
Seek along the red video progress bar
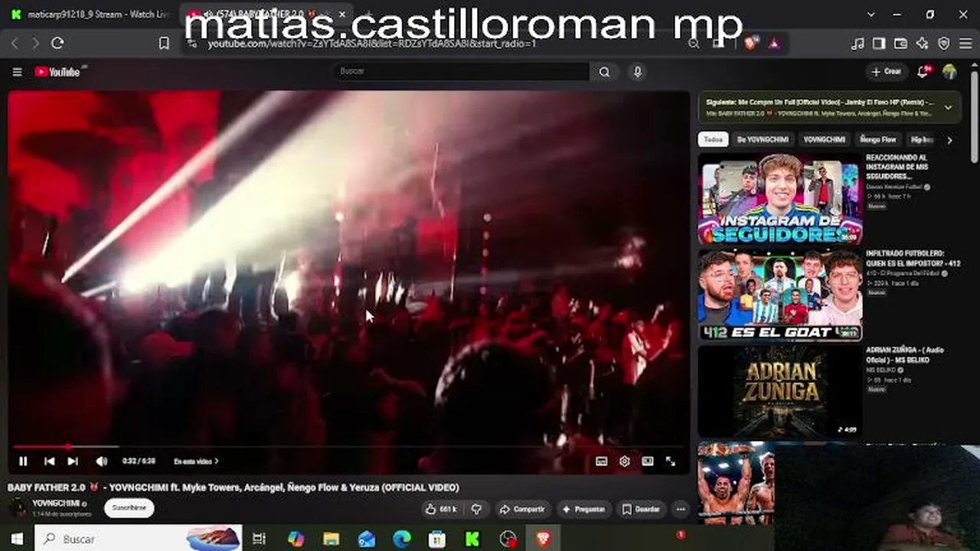point(348,446)
